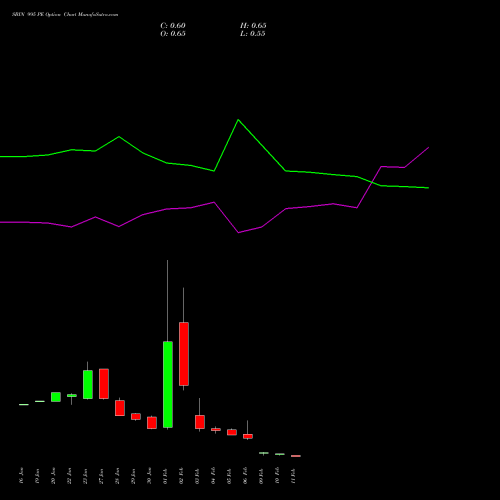Click the '16 Jan' date label
The height and width of the screenshot is (500, 500).
22,476
